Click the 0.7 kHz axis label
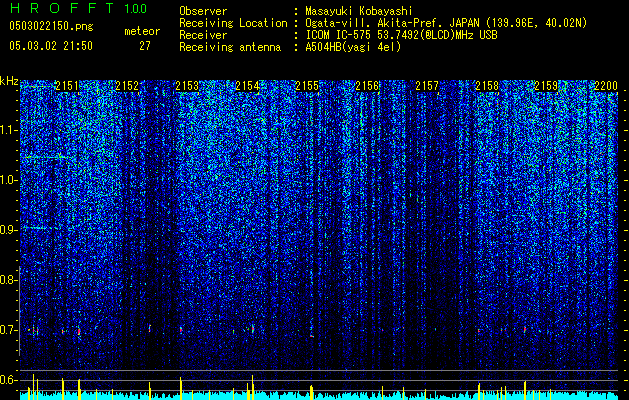629x400 pixels. coord(8,330)
